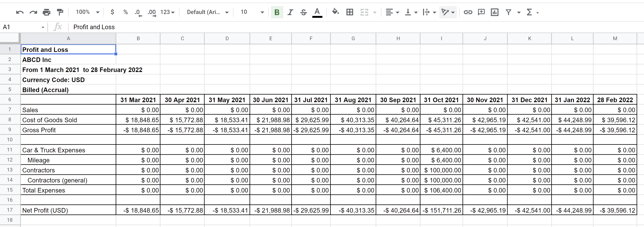Click 'From 1 March 2021 to 28 February 2022'
Screen dimensions: 644x227
pyautogui.click(x=82, y=70)
